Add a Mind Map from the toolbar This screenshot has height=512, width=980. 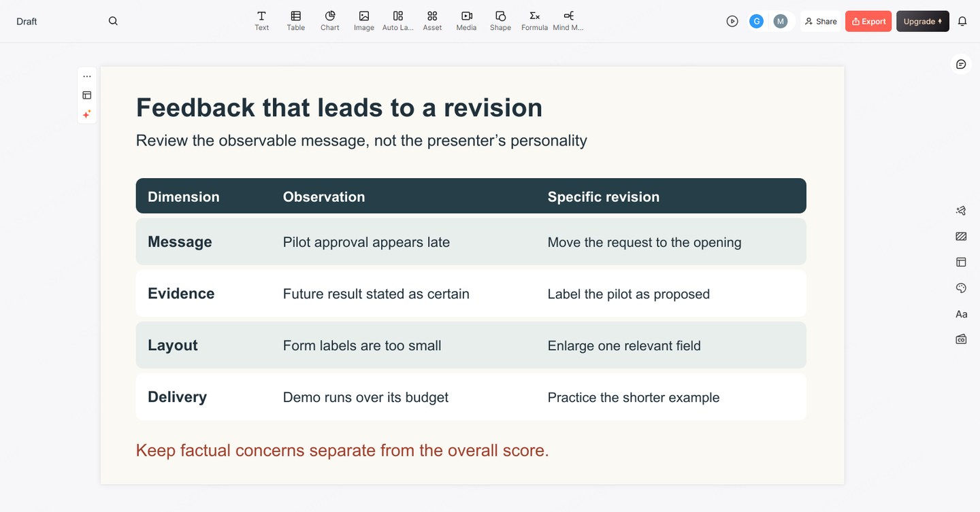pyautogui.click(x=568, y=21)
